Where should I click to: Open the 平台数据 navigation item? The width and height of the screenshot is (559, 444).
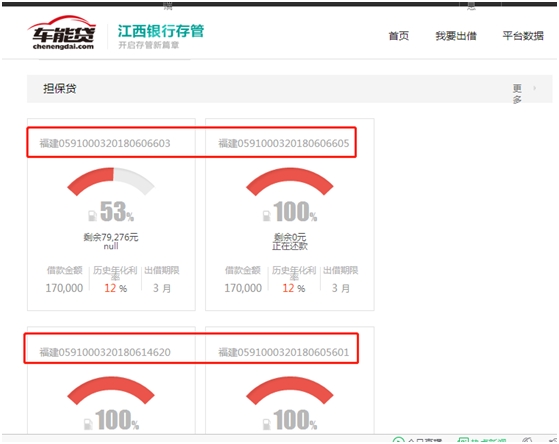[523, 36]
